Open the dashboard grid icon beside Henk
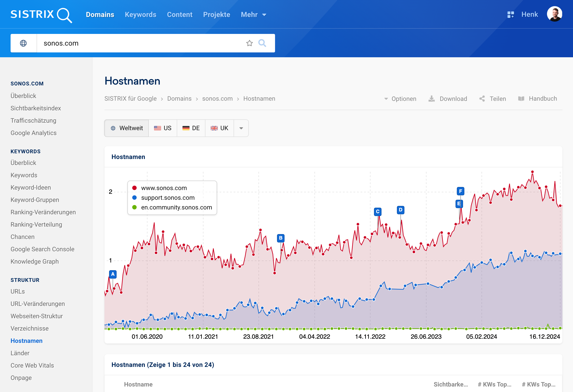The height and width of the screenshot is (392, 573). pos(510,15)
